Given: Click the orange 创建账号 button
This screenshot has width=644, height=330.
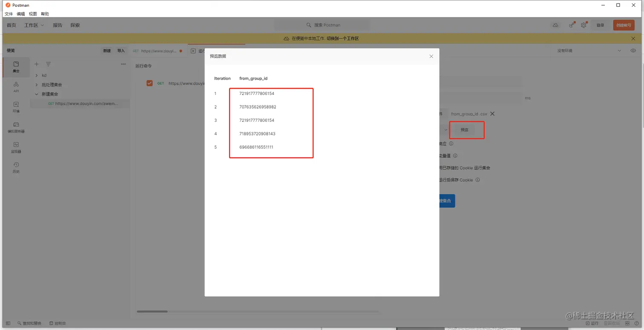Looking at the screenshot, I should 624,25.
